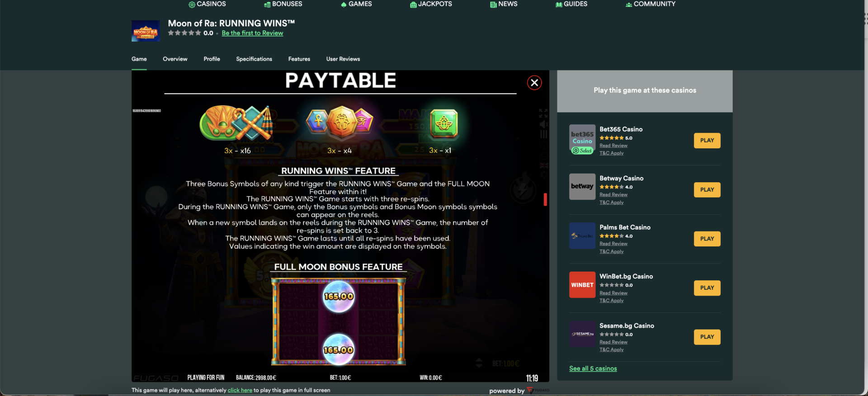This screenshot has width=868, height=396.
Task: Read Review of Sesame.bg Casino
Action: tap(613, 342)
